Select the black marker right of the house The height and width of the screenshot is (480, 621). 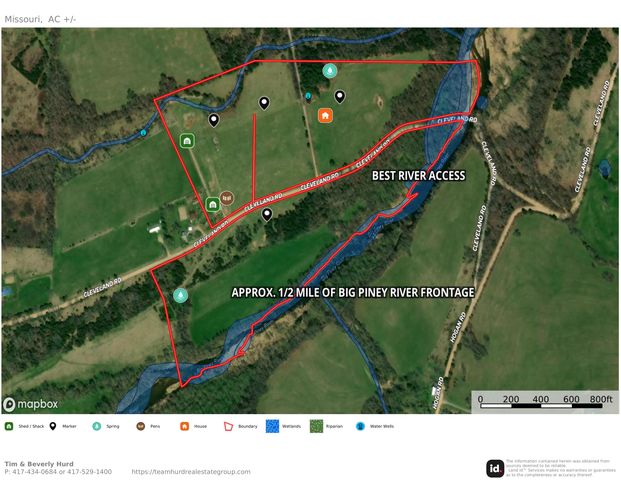tap(339, 97)
